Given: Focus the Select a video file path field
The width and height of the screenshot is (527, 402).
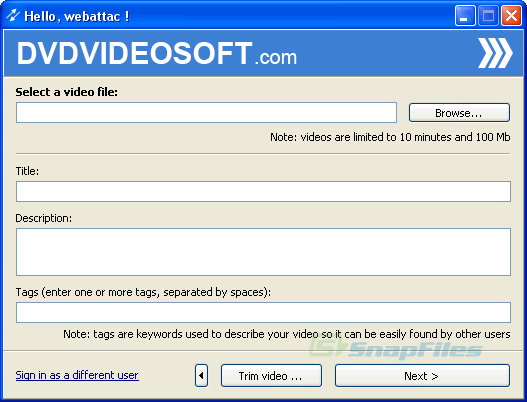Looking at the screenshot, I should [x=206, y=113].
